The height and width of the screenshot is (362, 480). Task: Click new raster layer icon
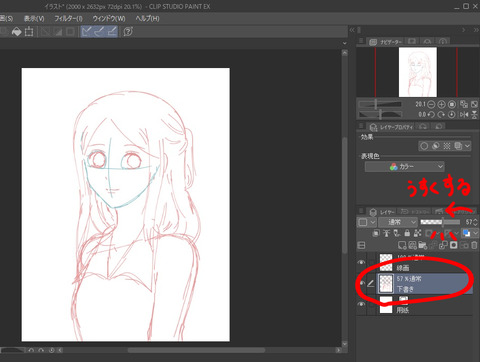tap(402, 246)
